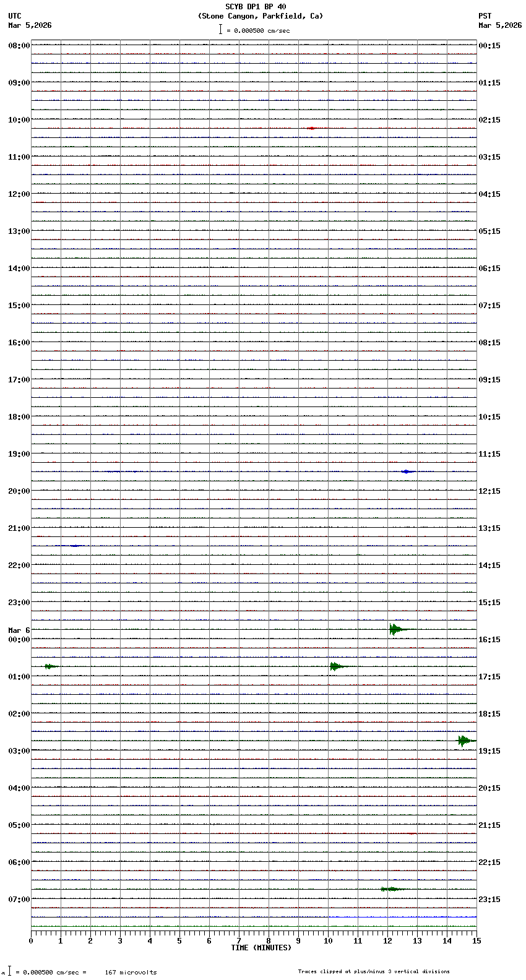The image size is (526, 980).
Task: Select the '01:00' UTC row label
Action: 19,677
